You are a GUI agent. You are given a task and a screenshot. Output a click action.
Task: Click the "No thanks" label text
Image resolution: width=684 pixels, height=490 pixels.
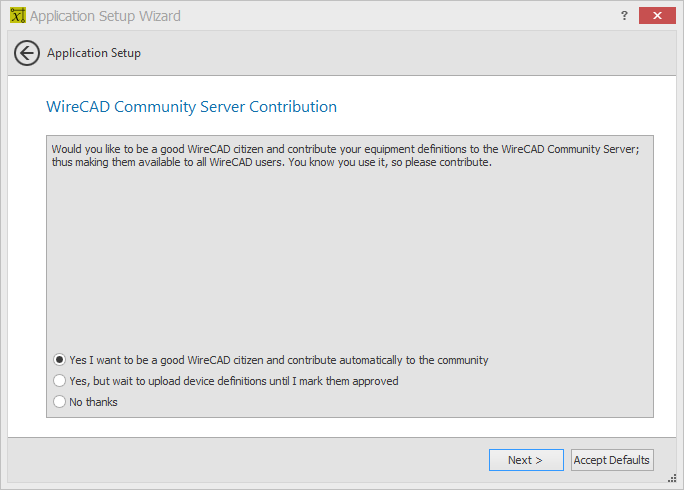[93, 402]
